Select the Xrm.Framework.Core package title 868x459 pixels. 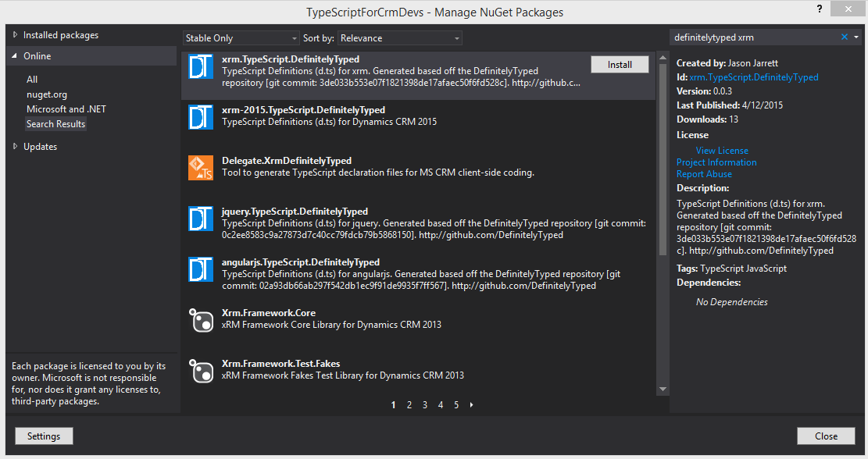pos(269,313)
